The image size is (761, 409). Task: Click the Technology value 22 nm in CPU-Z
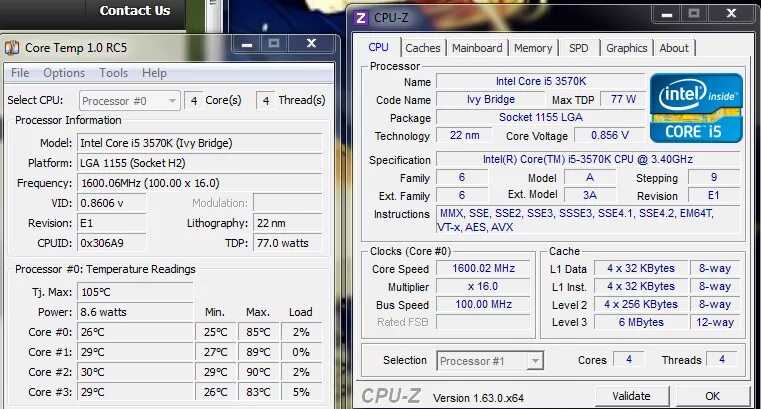(464, 135)
